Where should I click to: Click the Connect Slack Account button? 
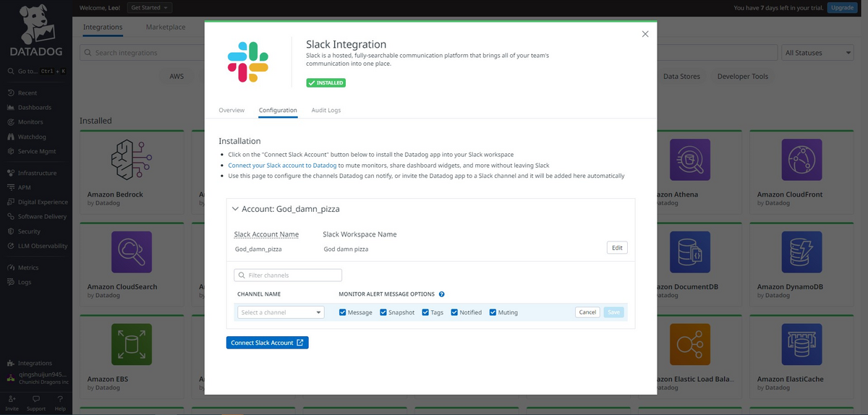[x=268, y=343]
